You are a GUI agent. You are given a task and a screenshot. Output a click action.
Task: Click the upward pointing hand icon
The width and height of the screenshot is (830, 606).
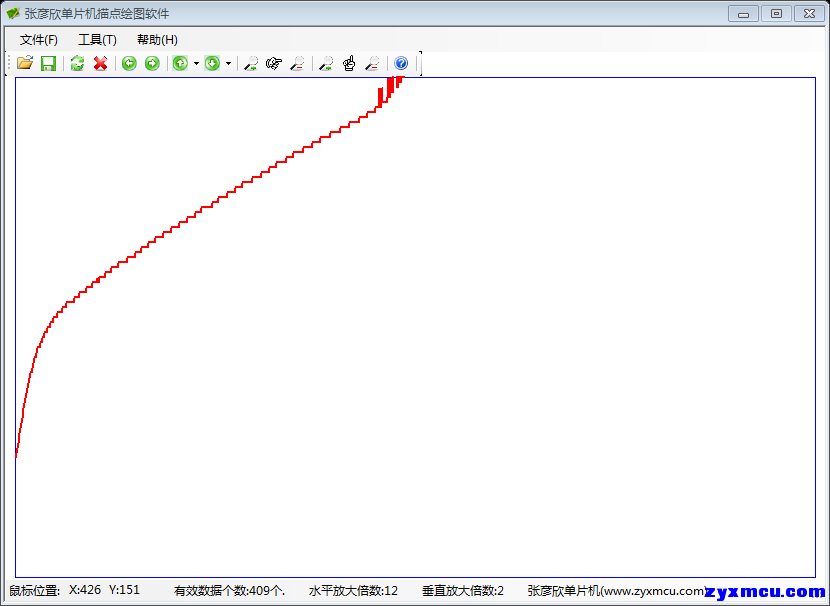[x=349, y=64]
